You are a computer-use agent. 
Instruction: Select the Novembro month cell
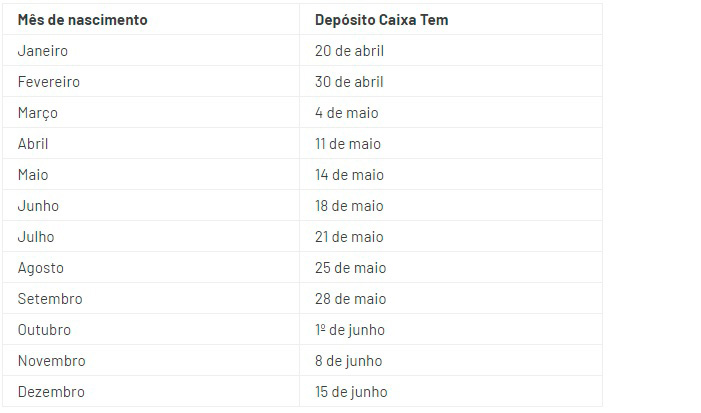point(151,360)
